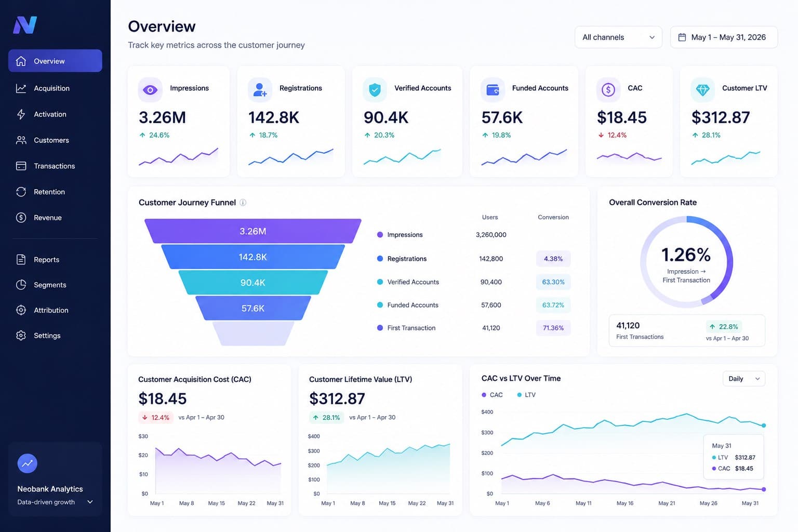
Task: Click the 63.30% Verified Accounts conversion badge
Action: [x=553, y=282]
